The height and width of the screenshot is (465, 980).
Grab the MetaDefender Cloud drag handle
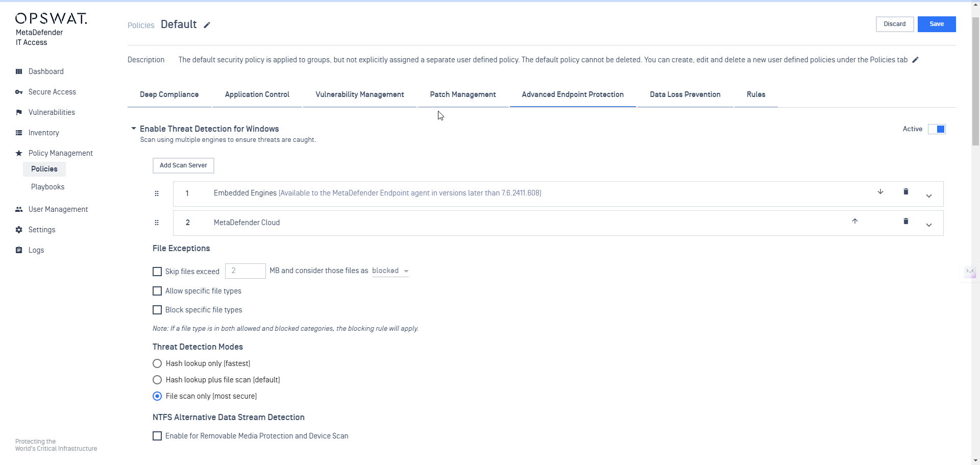(157, 223)
